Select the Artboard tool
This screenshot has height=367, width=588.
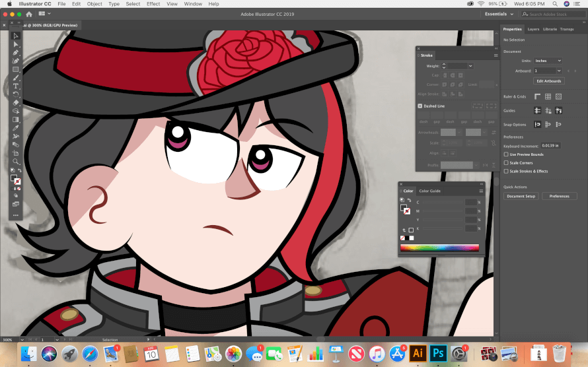tap(15, 153)
